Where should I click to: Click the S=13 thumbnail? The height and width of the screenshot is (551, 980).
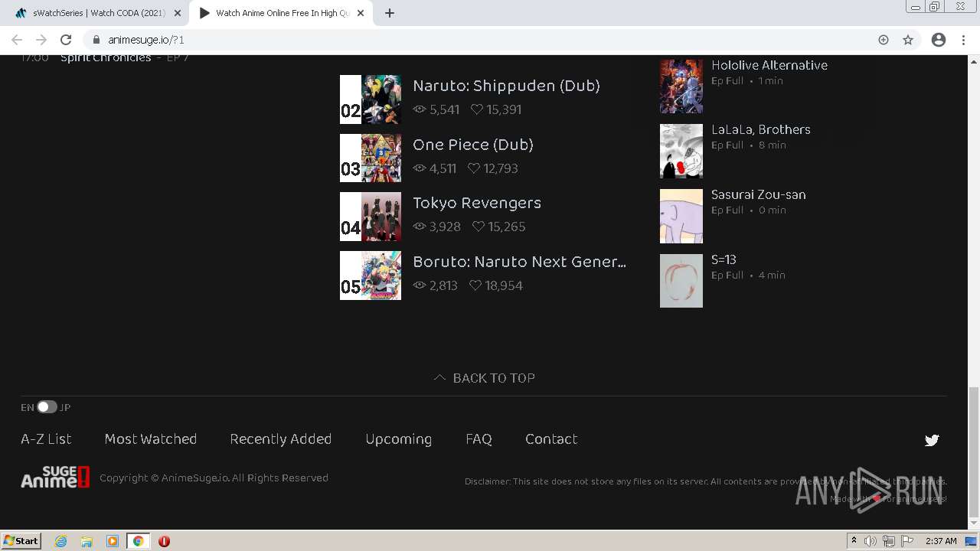coord(681,281)
